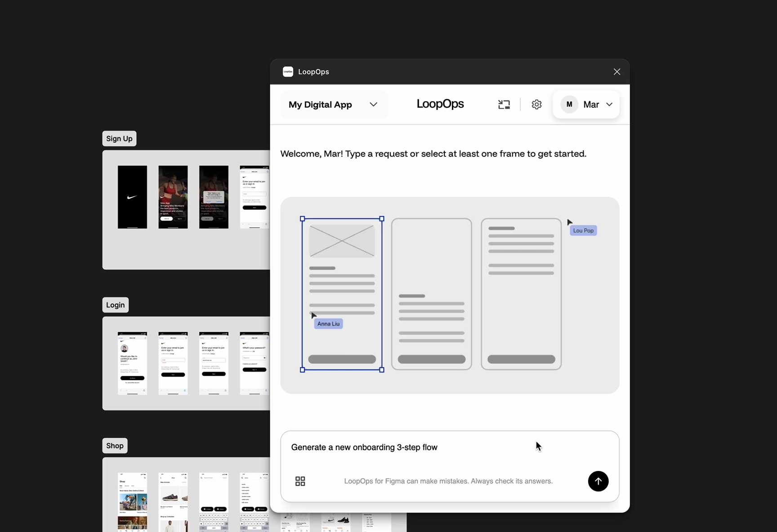Open the My Digital App project dropdown
The width and height of the screenshot is (777, 532).
pyautogui.click(x=333, y=104)
